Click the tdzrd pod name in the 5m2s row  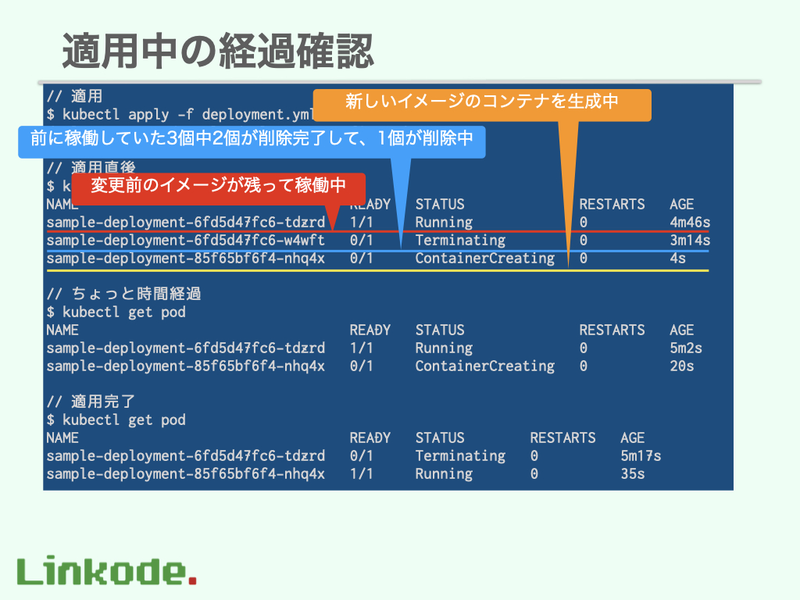click(186, 348)
